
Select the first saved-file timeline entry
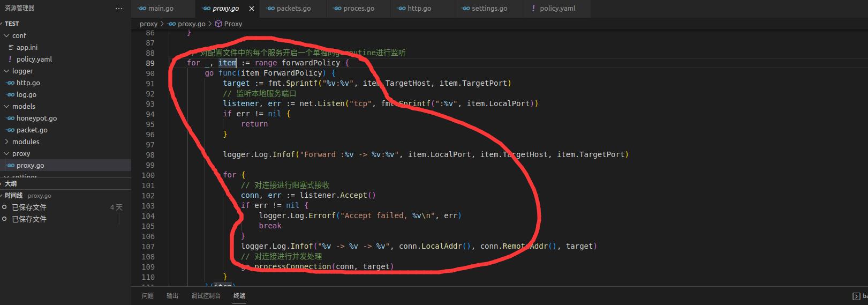[x=29, y=207]
